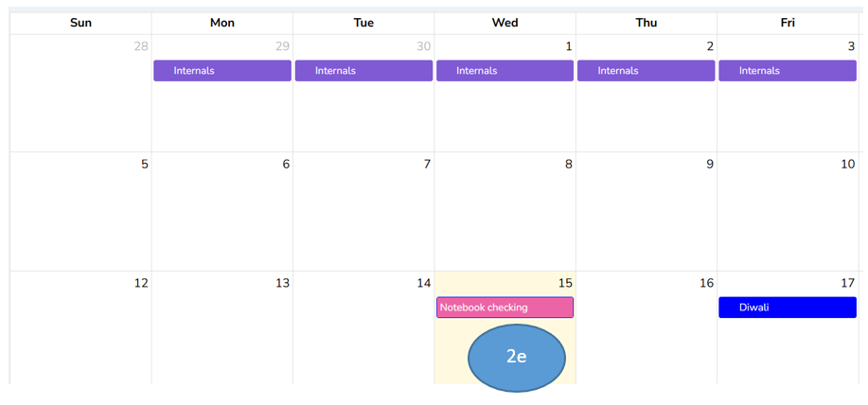Click the blue 2e oval marker
Viewport: 868px width, 405px height.
[x=517, y=358]
